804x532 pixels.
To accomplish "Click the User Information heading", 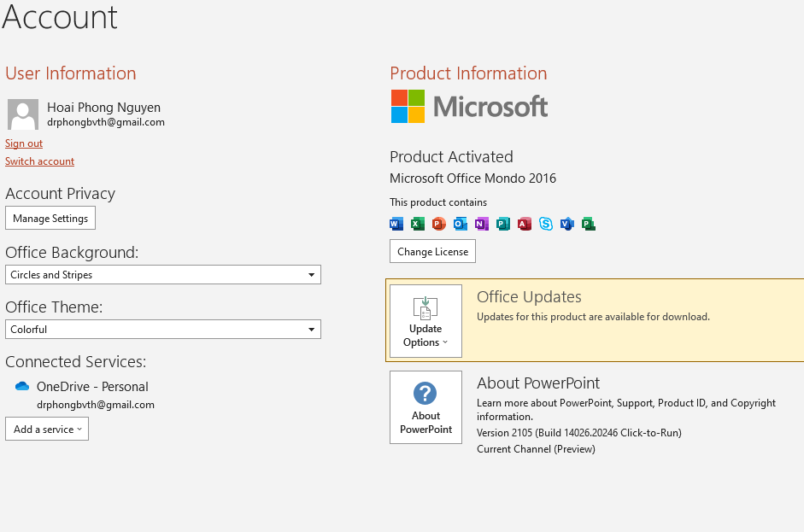I will [x=71, y=73].
